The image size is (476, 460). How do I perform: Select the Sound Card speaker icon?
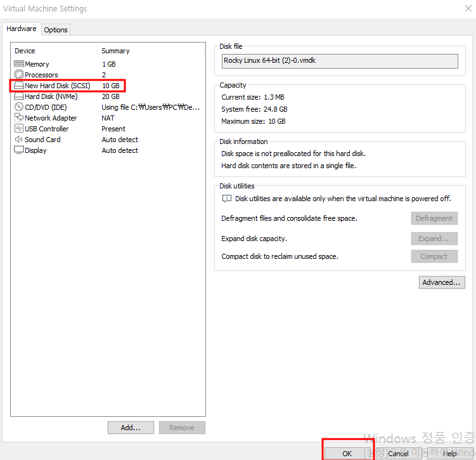[x=19, y=140]
